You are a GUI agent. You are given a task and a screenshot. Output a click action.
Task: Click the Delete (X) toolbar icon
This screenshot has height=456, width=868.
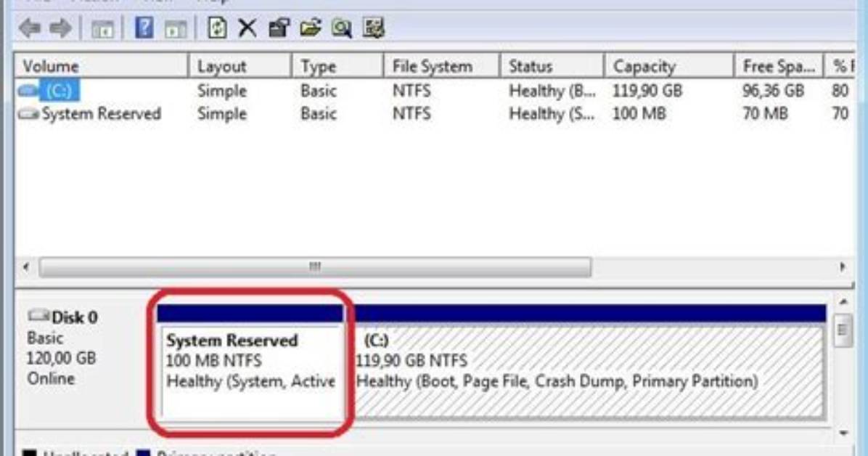click(x=247, y=28)
